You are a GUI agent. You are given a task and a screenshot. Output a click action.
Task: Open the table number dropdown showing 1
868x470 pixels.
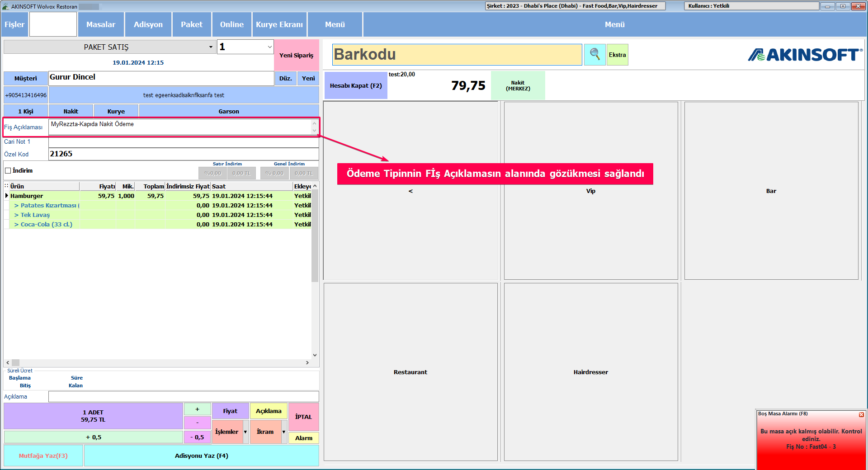pos(269,47)
